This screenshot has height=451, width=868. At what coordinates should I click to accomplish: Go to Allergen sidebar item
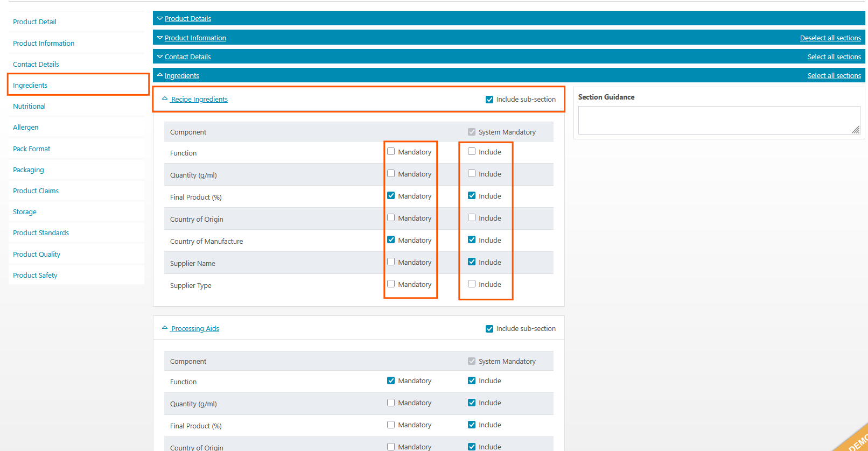(x=26, y=128)
